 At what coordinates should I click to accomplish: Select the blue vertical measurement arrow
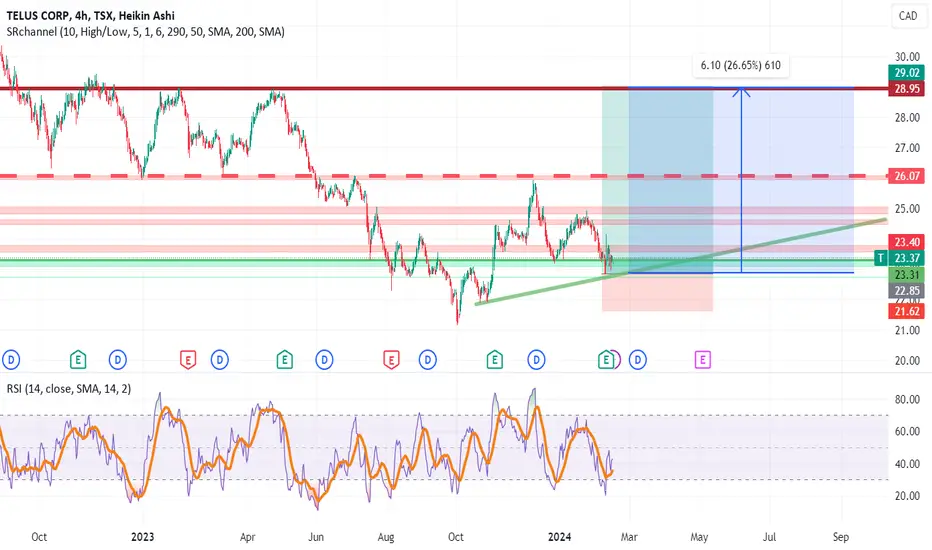click(741, 178)
